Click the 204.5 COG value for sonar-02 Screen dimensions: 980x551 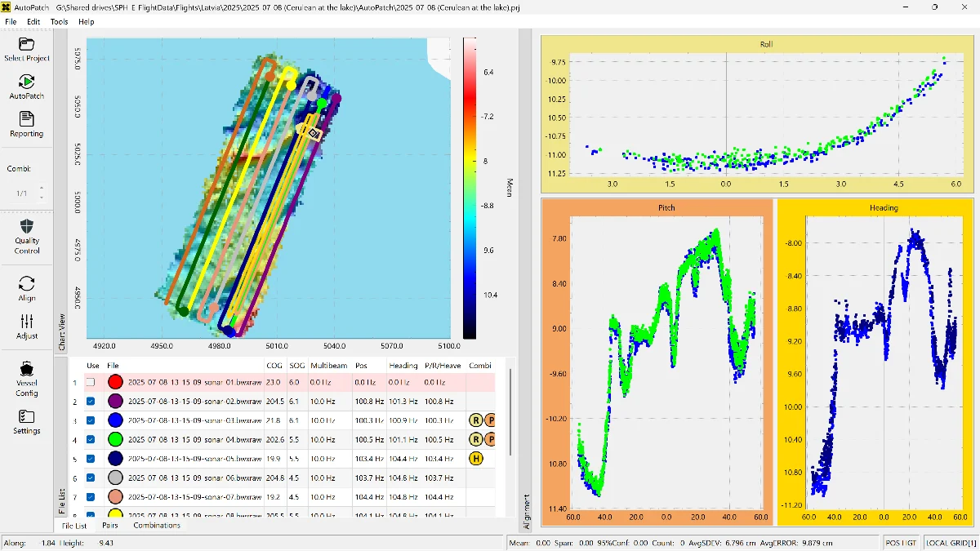(x=274, y=401)
